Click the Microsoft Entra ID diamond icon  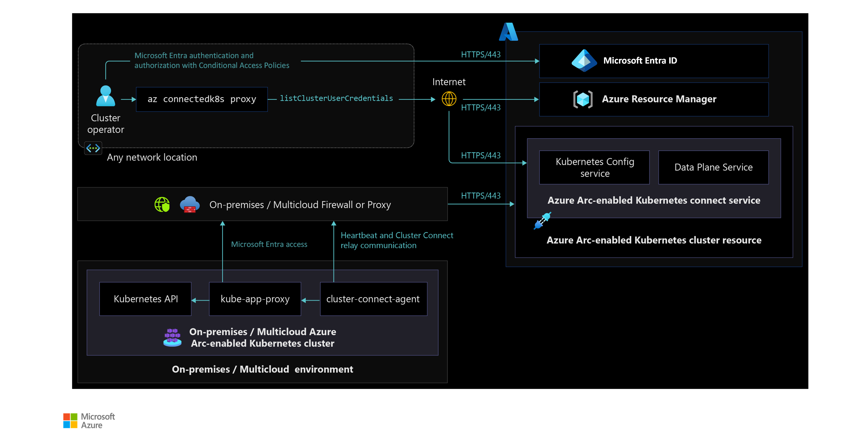[584, 61]
